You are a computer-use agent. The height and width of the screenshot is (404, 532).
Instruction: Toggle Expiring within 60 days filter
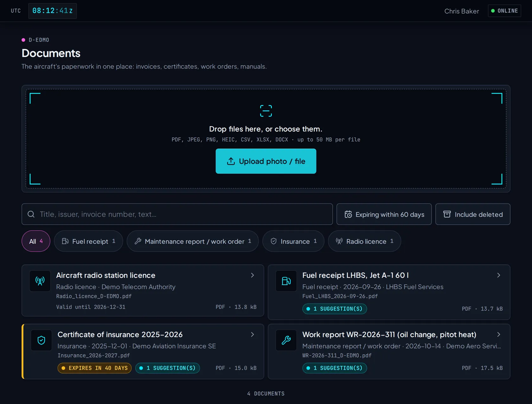[x=384, y=214]
